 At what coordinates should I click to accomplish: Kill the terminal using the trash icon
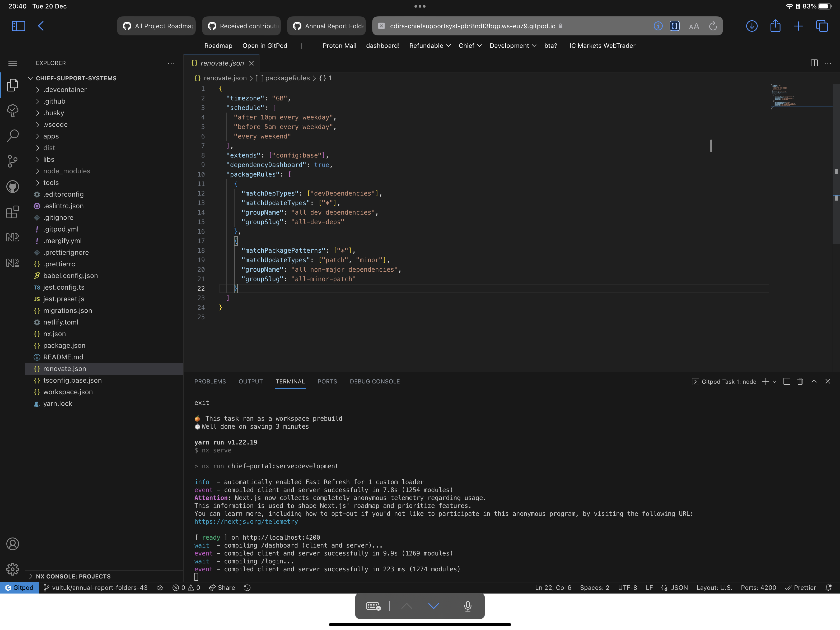(x=800, y=382)
